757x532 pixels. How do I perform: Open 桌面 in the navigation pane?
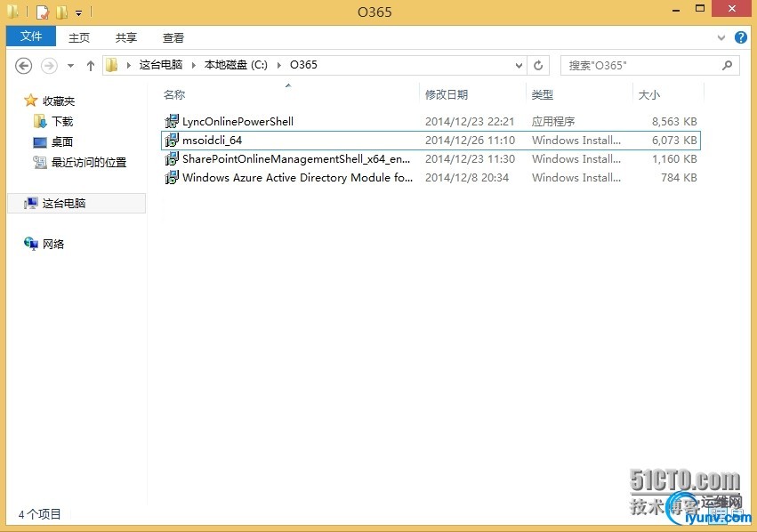point(62,142)
